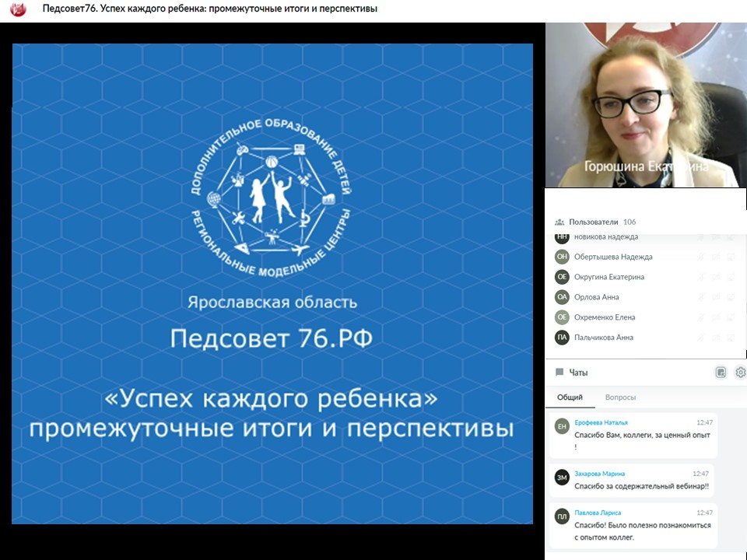Click the Чаты panel header label
Image resolution: width=747 pixels, height=560 pixels.
578,373
